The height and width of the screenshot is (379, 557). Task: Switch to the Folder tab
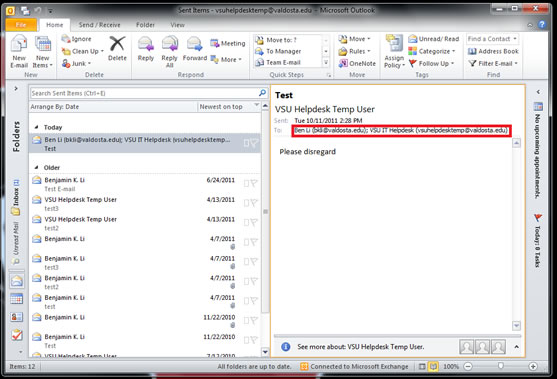145,25
